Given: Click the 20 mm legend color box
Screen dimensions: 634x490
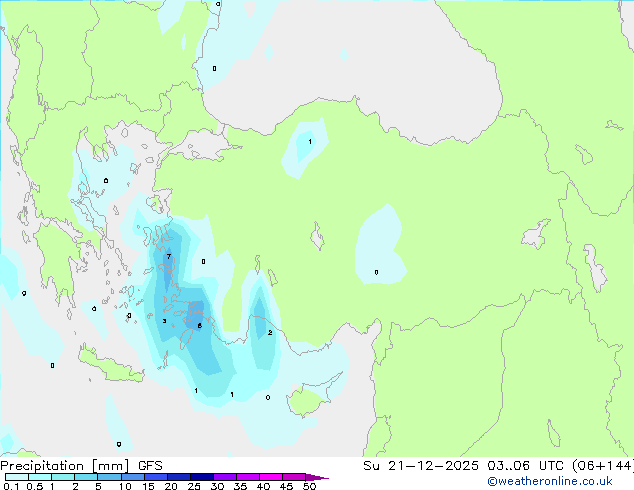Looking at the screenshot, I should [x=179, y=477].
